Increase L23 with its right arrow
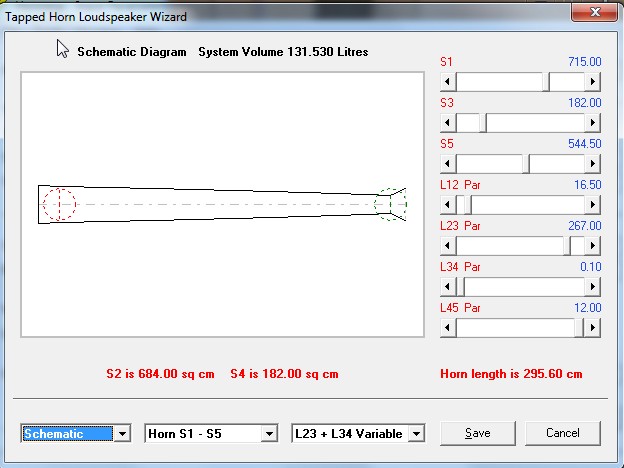Viewport: 624px width, 468px height. coord(593,246)
